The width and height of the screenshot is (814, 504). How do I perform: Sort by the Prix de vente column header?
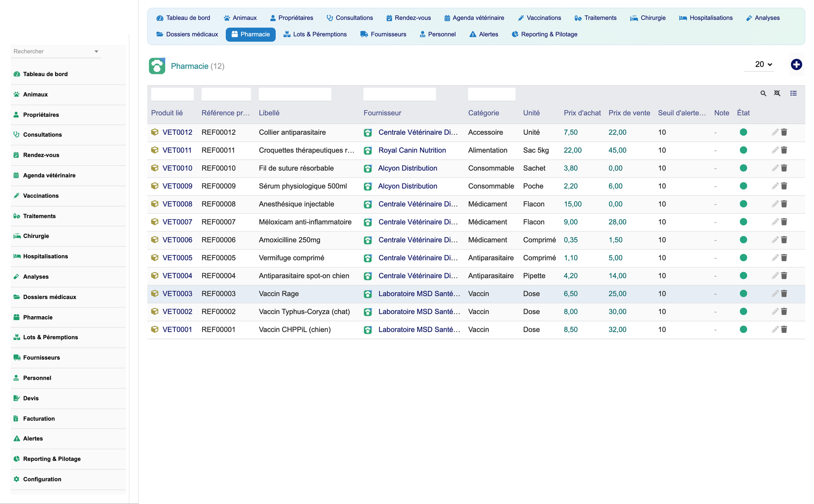click(629, 113)
